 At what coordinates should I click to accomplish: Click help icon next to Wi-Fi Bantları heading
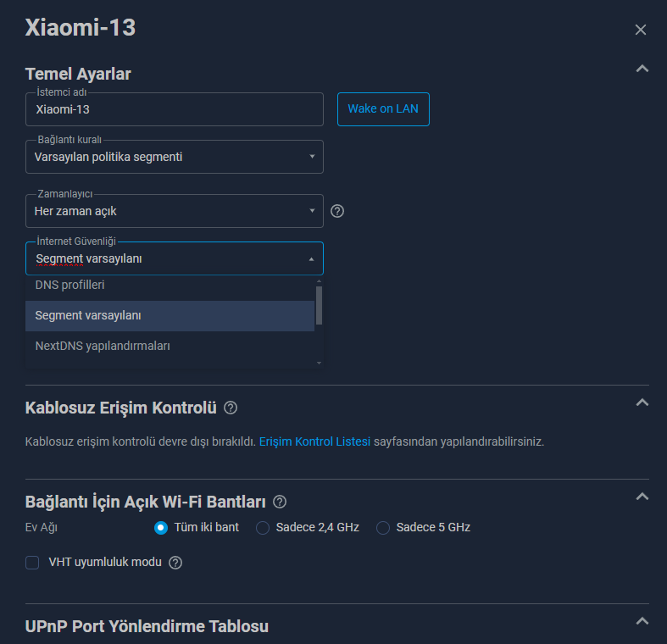pyautogui.click(x=280, y=502)
